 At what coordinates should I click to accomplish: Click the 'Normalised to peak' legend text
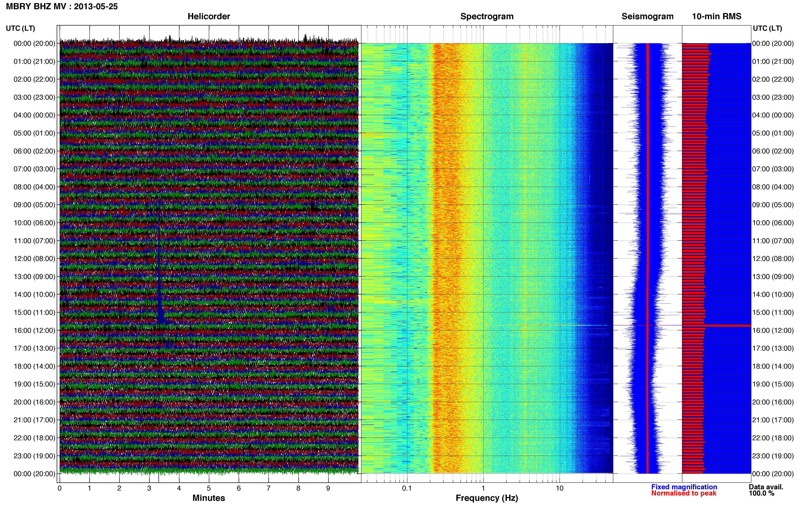click(x=684, y=493)
